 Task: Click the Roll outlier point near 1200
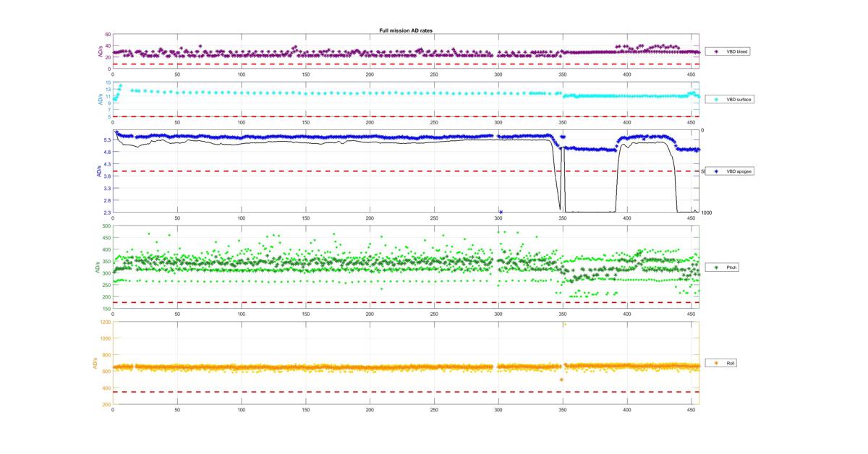[x=564, y=324]
